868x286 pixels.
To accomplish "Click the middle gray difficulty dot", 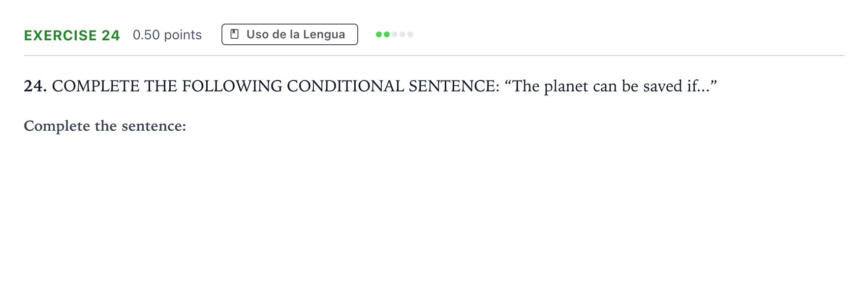I will click(x=403, y=34).
